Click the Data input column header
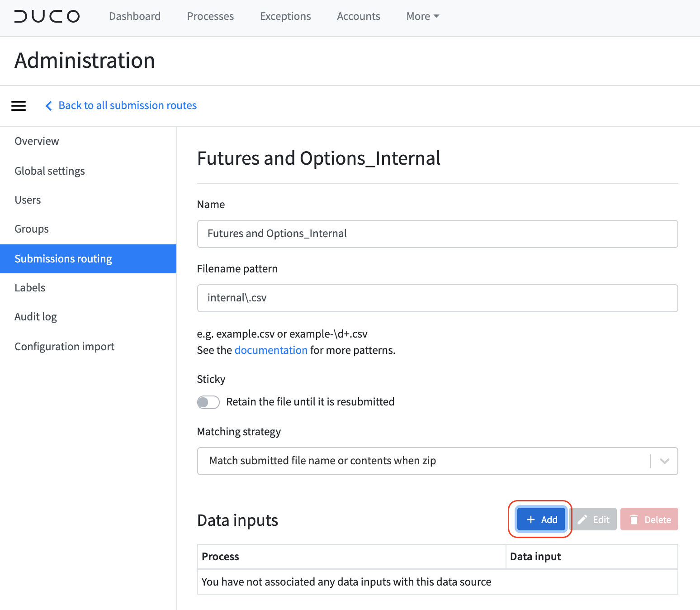 [591, 557]
